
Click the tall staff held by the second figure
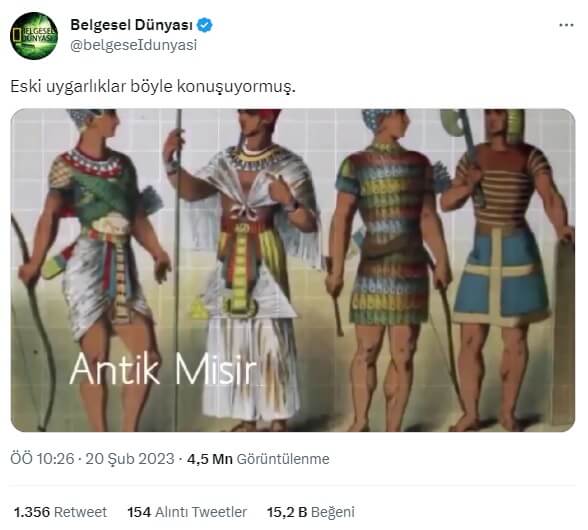178,270
